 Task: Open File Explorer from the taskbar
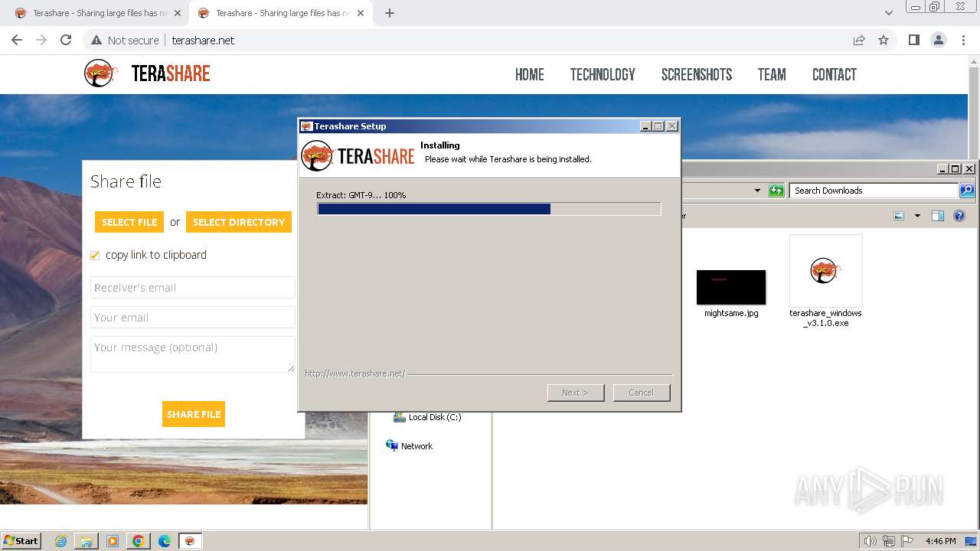[87, 541]
